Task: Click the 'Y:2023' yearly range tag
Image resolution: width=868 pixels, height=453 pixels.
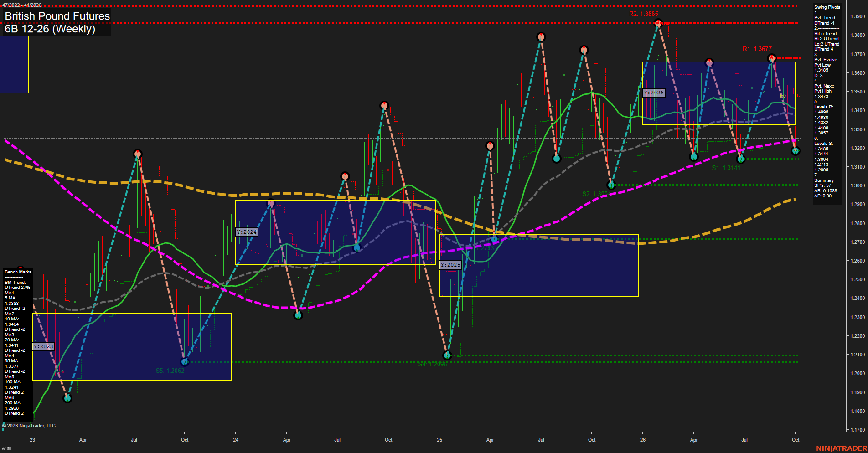Action: click(43, 346)
